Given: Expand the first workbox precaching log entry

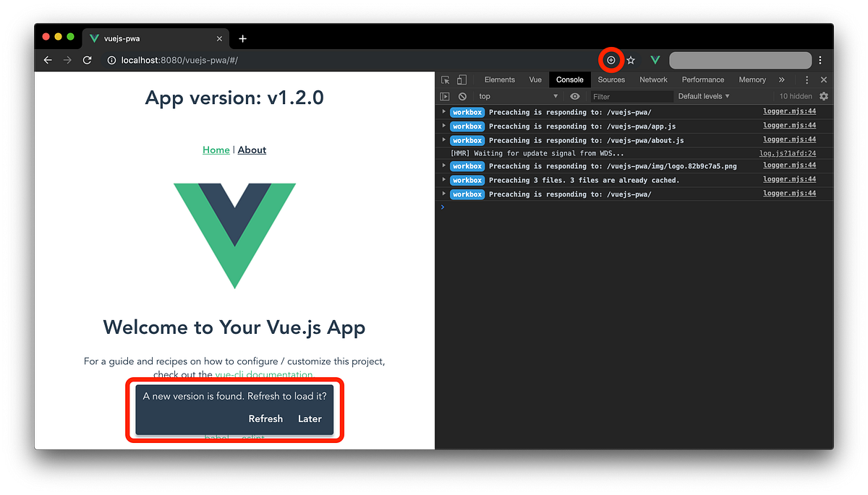Looking at the screenshot, I should [x=443, y=112].
